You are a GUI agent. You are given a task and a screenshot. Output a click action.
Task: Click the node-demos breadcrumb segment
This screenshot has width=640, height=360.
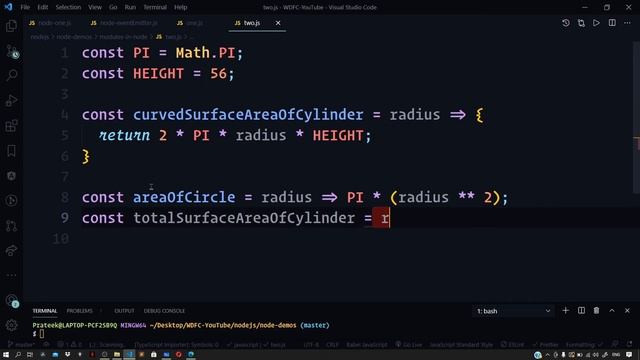74,37
